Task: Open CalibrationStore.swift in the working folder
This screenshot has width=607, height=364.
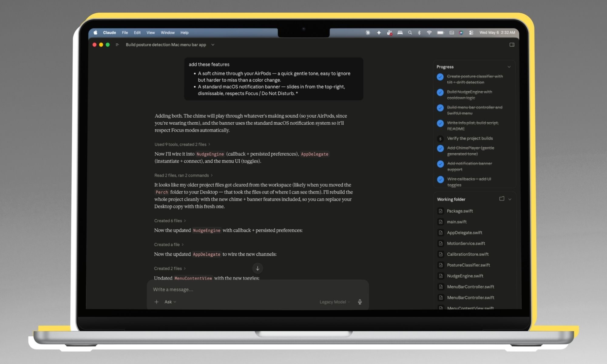Action: point(468,254)
